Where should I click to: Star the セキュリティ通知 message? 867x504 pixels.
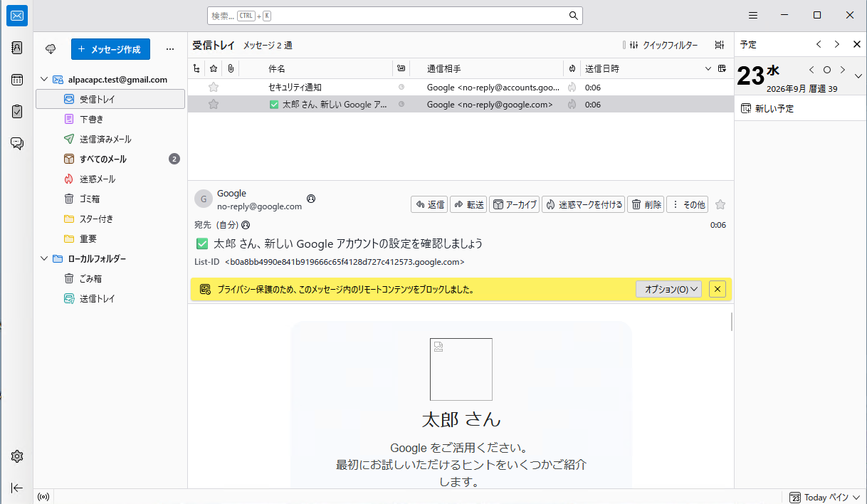click(x=213, y=88)
